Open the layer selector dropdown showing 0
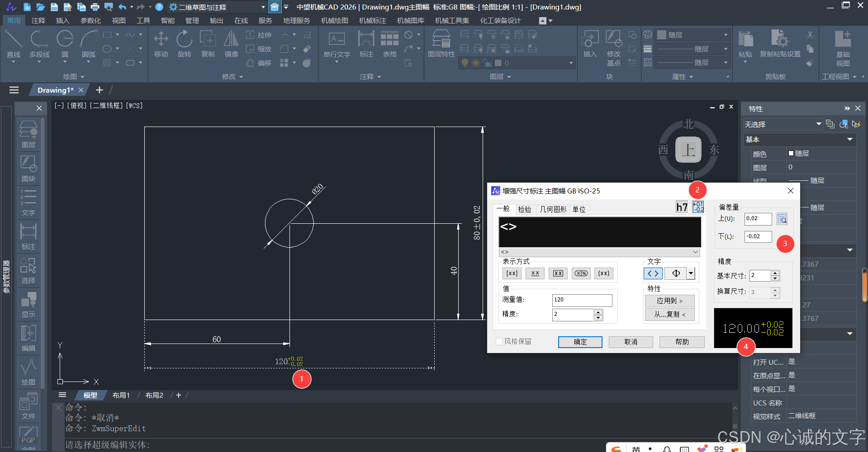Screen dimensions: 868x452 click(x=516, y=63)
